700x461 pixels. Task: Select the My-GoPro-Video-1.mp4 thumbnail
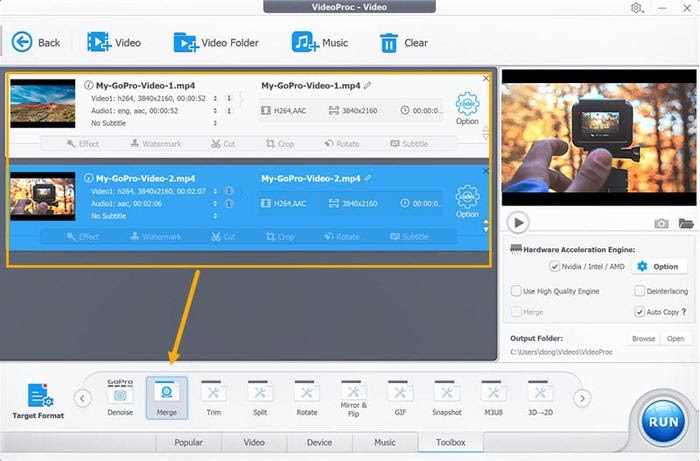[x=43, y=104]
